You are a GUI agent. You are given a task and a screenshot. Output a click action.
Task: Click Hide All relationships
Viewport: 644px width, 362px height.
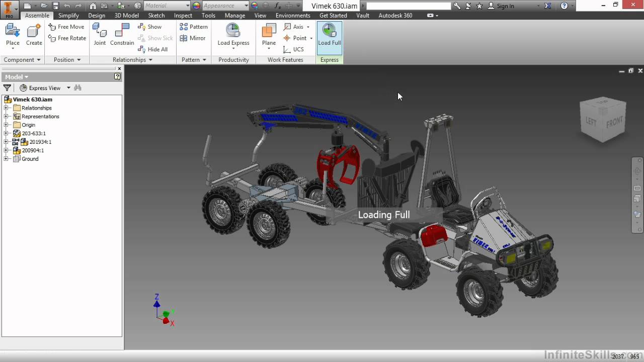pyautogui.click(x=153, y=49)
